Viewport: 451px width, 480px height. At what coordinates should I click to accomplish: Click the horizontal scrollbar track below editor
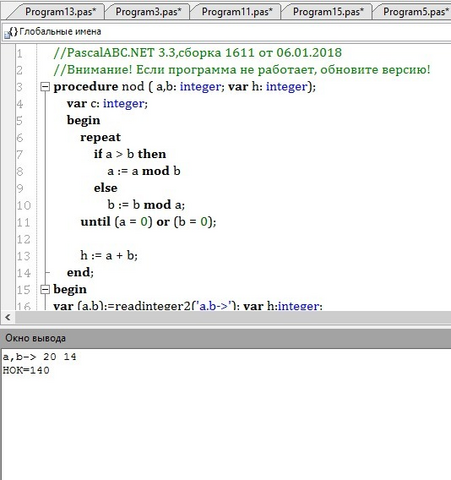(233, 317)
